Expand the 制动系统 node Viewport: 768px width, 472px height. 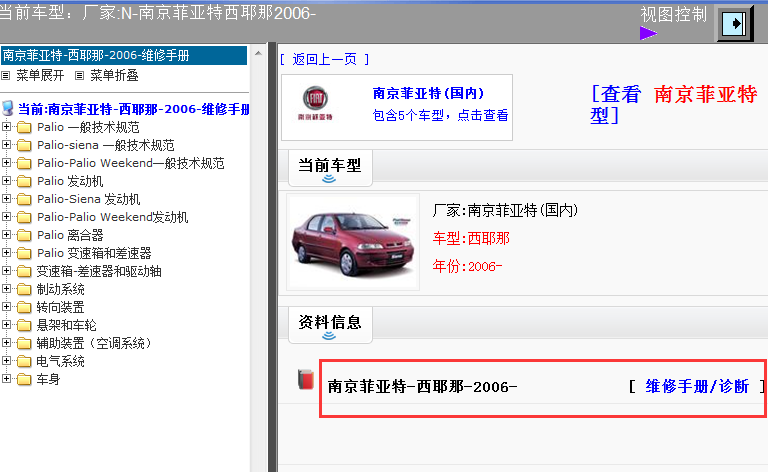coord(6,288)
